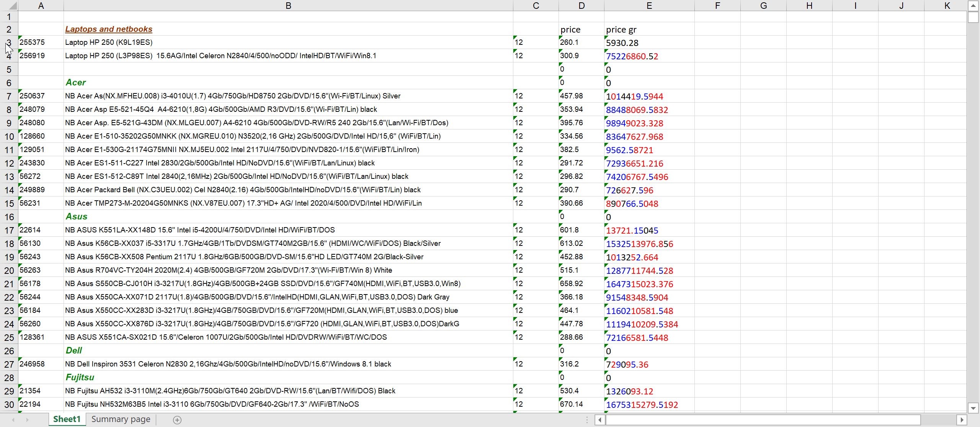Open the Laptops and netbooks link
The image size is (980, 427).
point(108,29)
